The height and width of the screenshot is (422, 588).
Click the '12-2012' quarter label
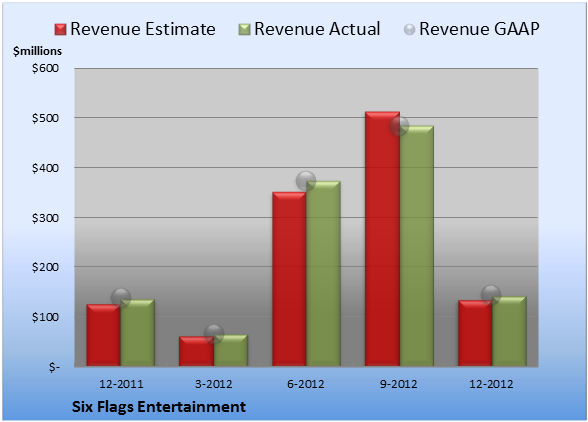pos(491,384)
